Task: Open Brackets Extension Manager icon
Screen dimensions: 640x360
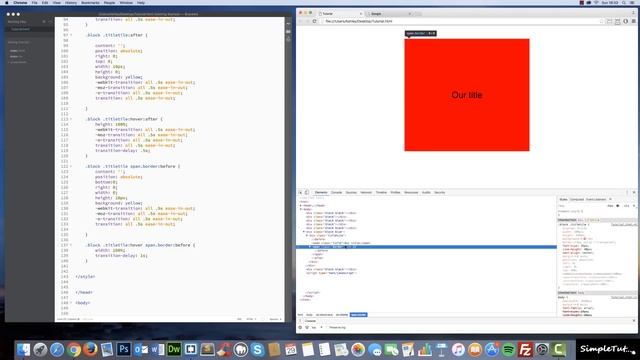Action: click(289, 31)
